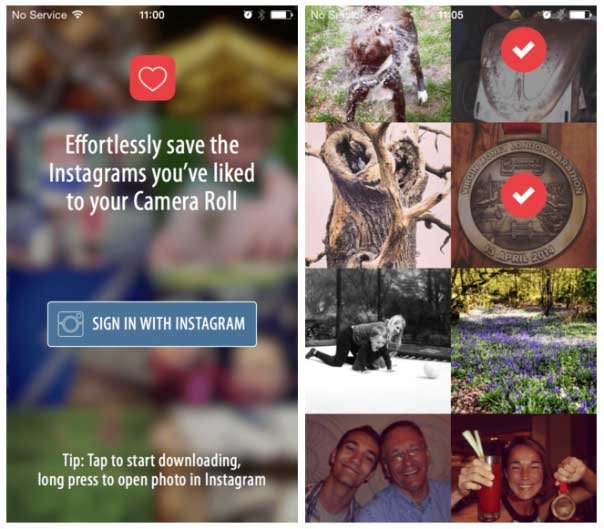Uncheck the red checkmark on race bib photo
Image resolution: width=604 pixels, height=529 pixels.
(523, 50)
